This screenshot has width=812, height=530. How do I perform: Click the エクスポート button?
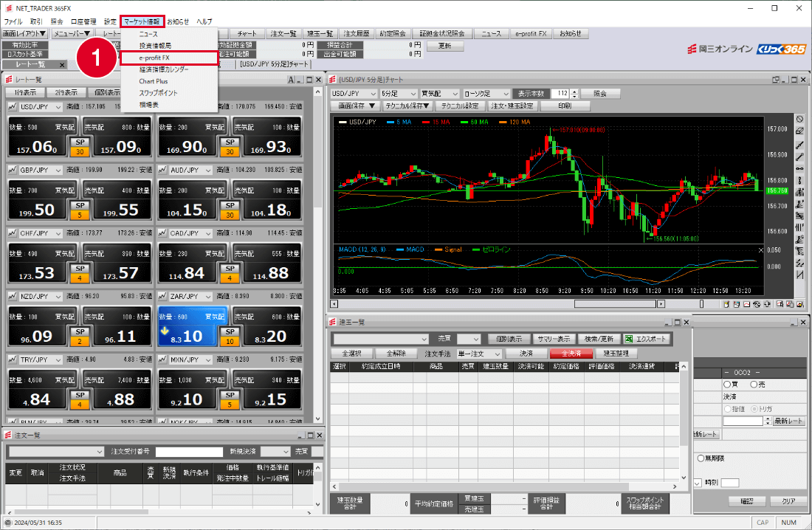[647, 339]
